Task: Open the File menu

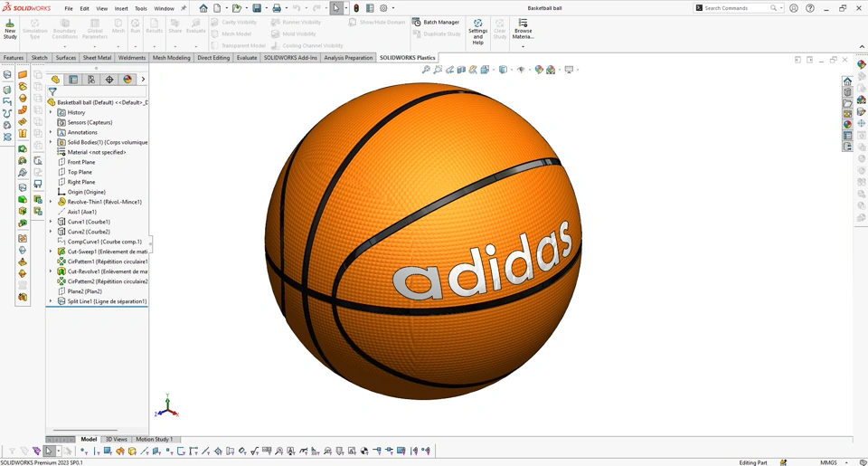Action: [69, 9]
